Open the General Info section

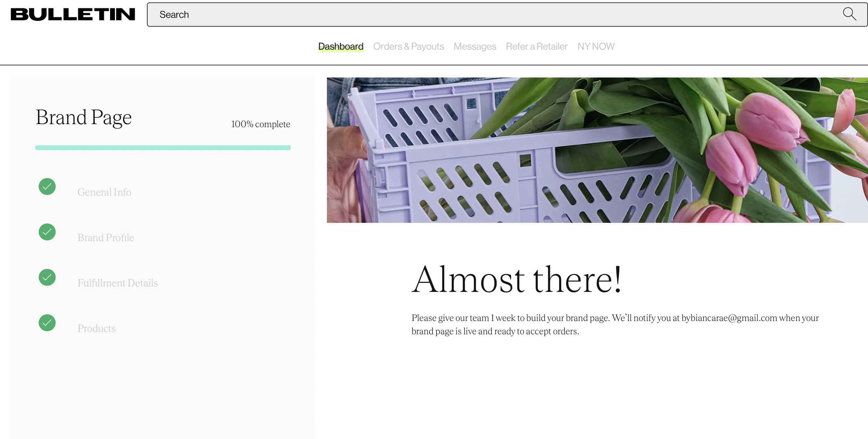104,192
